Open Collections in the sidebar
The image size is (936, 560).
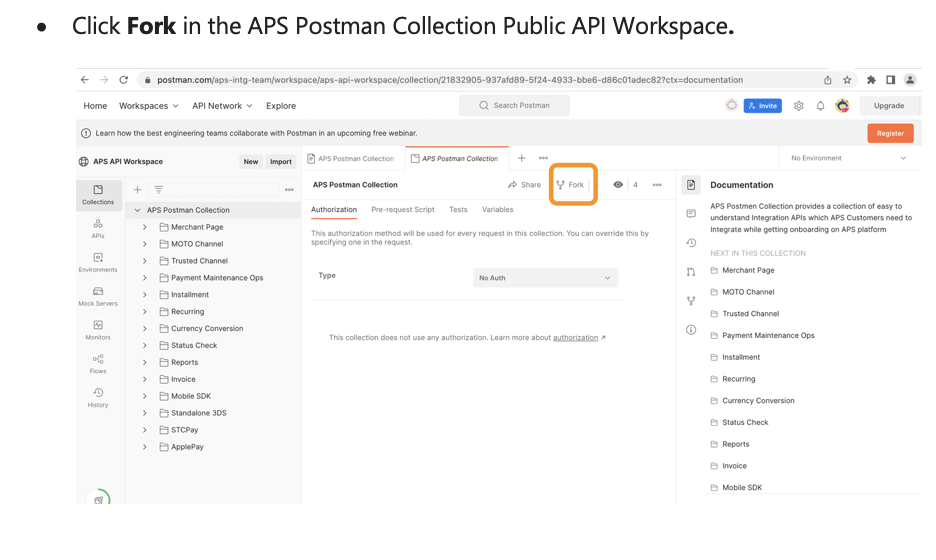(98, 195)
